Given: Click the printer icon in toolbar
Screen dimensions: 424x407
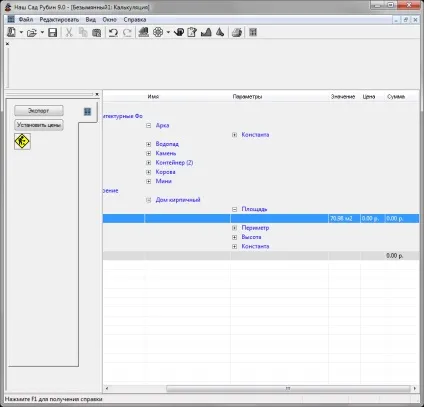Looking at the screenshot, I should [x=237, y=32].
